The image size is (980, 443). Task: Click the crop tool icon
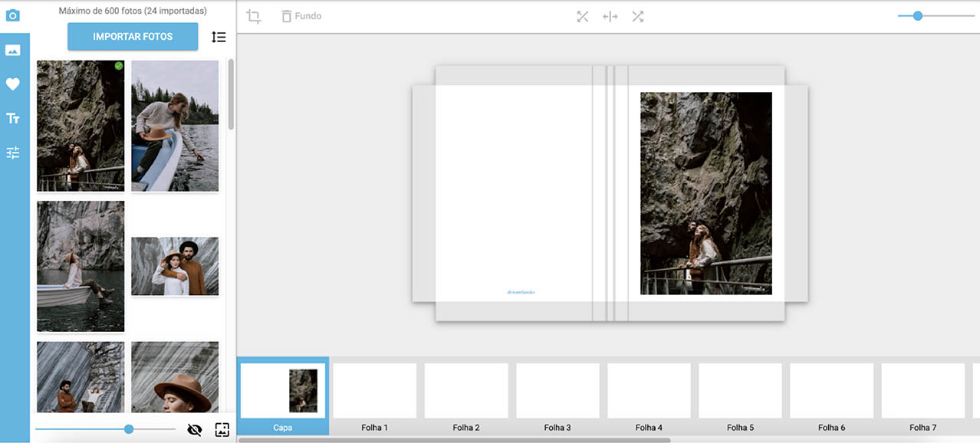coord(254,16)
